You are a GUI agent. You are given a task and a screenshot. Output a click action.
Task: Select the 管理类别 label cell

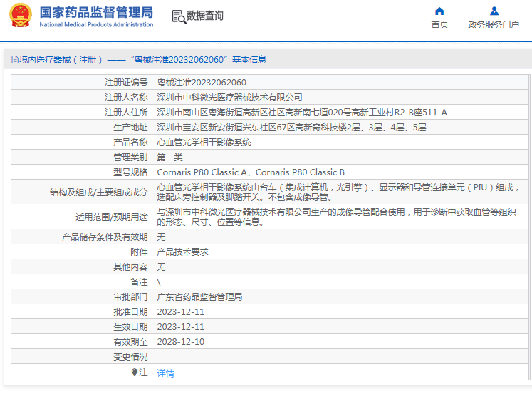81,157
